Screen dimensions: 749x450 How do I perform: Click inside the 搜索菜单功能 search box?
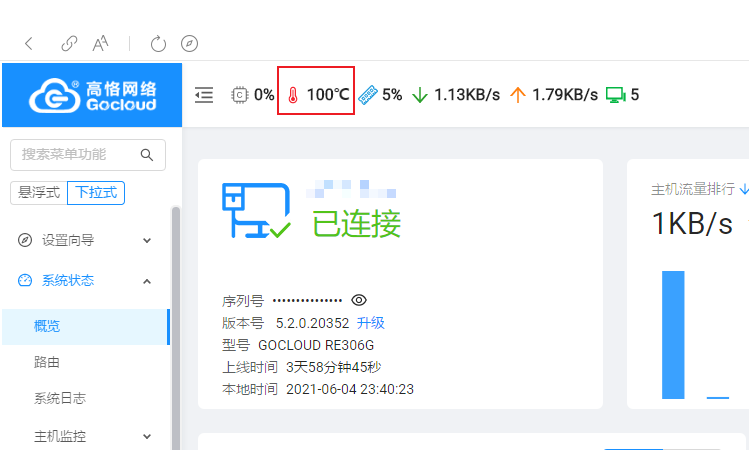88,155
